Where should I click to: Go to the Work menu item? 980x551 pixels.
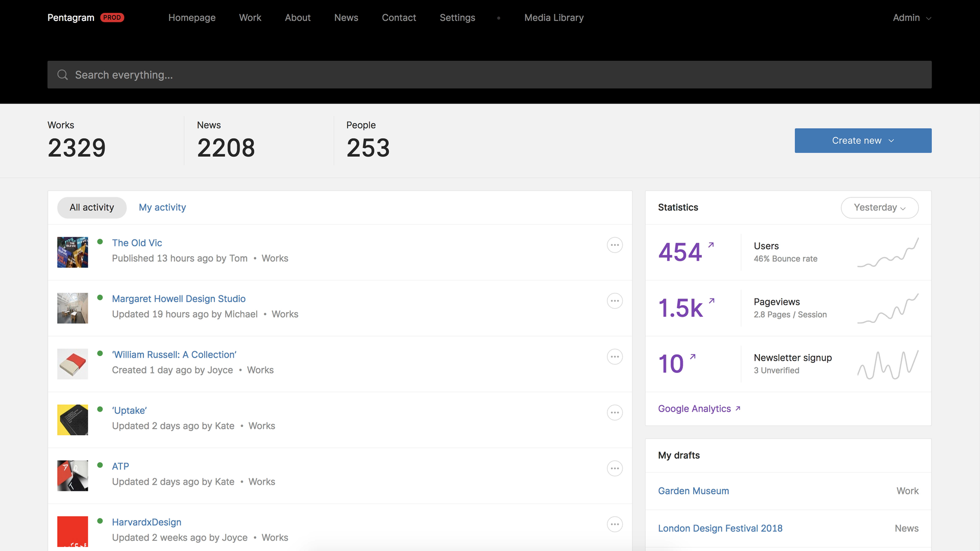pos(250,18)
